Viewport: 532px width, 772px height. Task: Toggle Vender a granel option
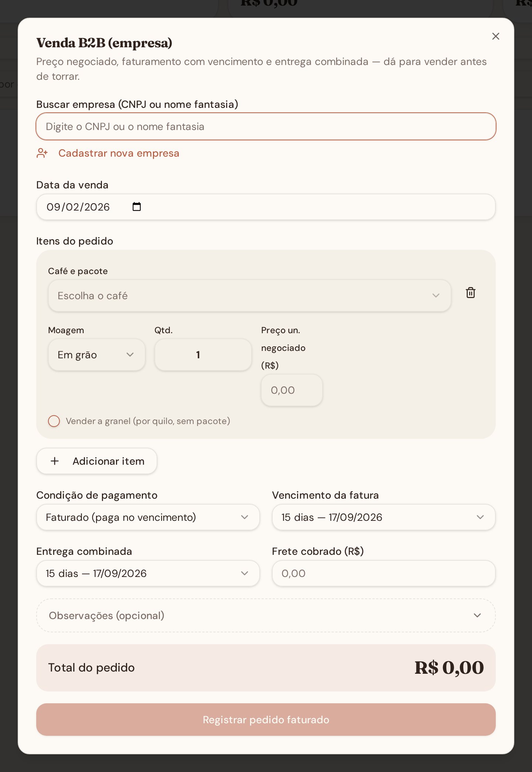pos(54,421)
